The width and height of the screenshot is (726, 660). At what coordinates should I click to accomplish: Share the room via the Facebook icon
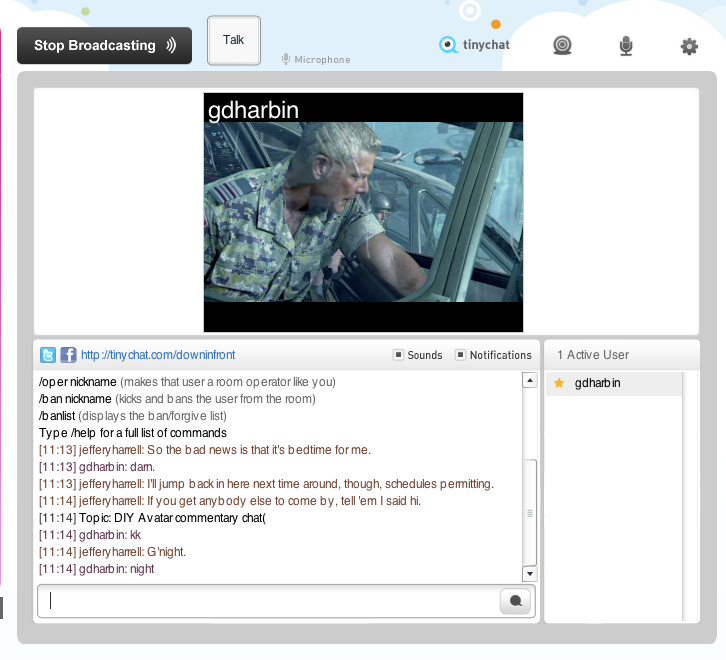69,355
